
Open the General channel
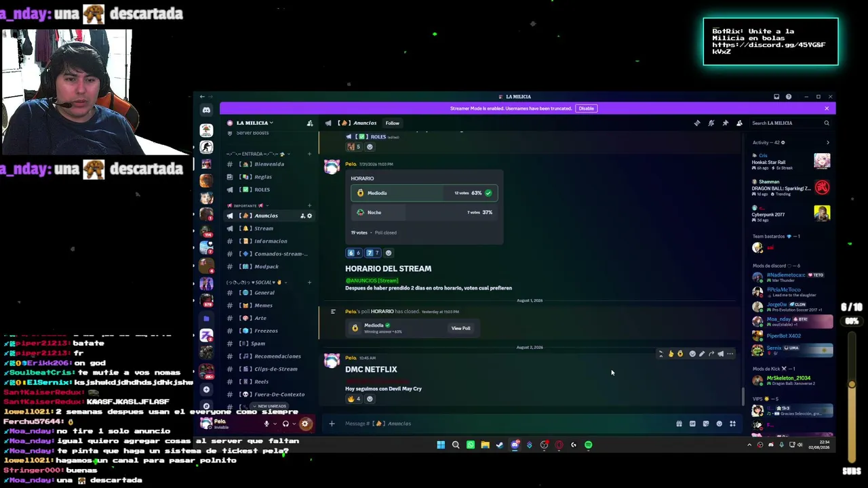click(269, 293)
